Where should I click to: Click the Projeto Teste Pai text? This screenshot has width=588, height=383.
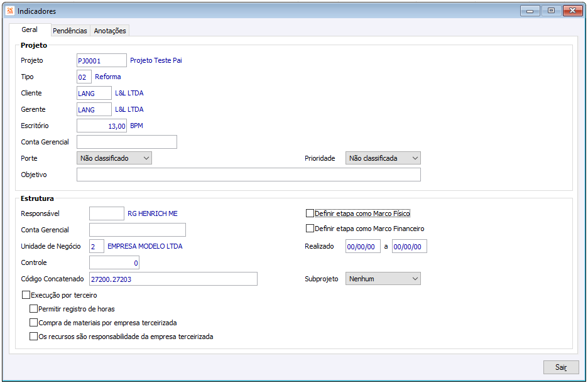(156, 60)
